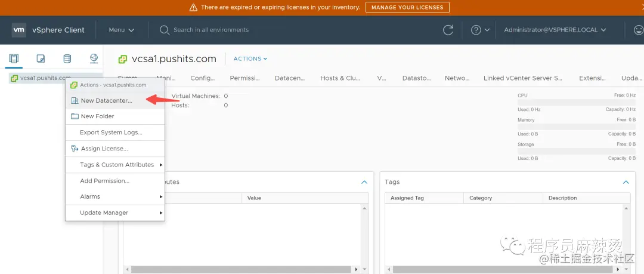Viewport: 644px width, 274px height.
Task: Switch to Linked vCenter Server Systems tab
Action: pyautogui.click(x=523, y=78)
